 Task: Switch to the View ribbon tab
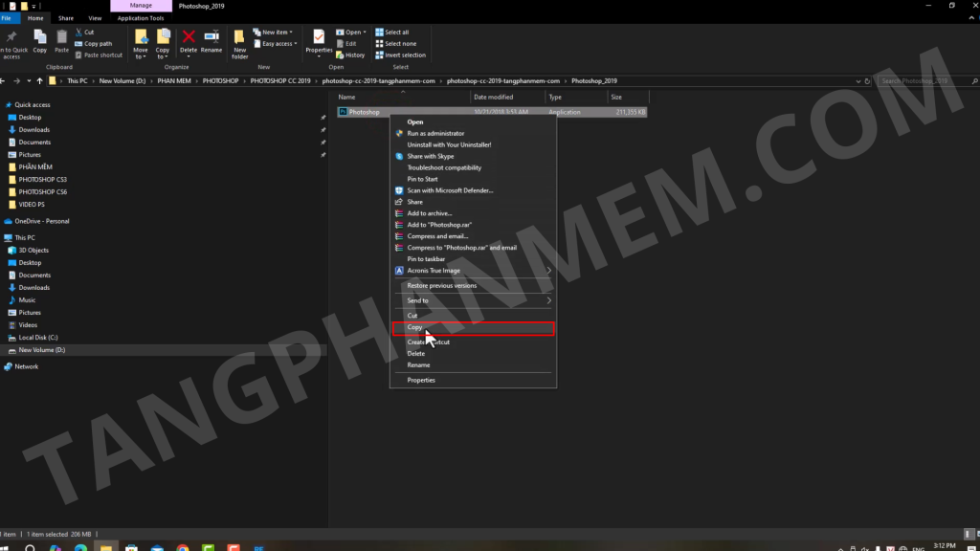pyautogui.click(x=95, y=17)
